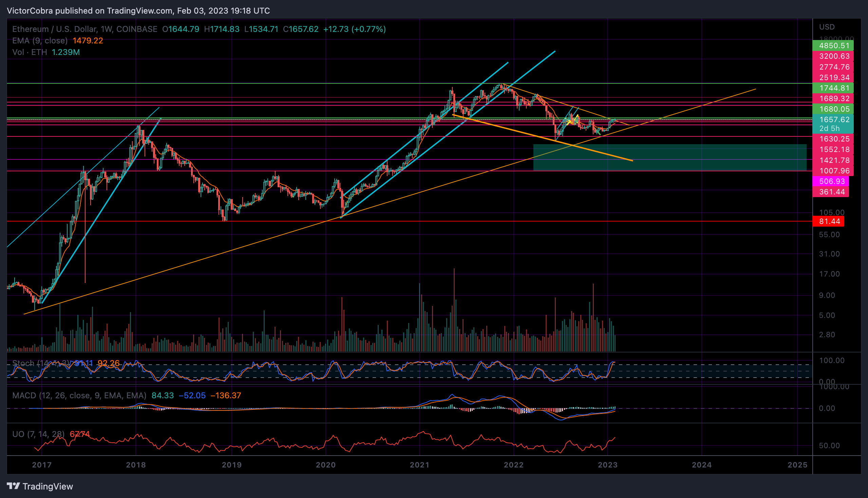The image size is (868, 498).
Task: Click the EMA (9, close) indicator legend
Action: point(40,41)
